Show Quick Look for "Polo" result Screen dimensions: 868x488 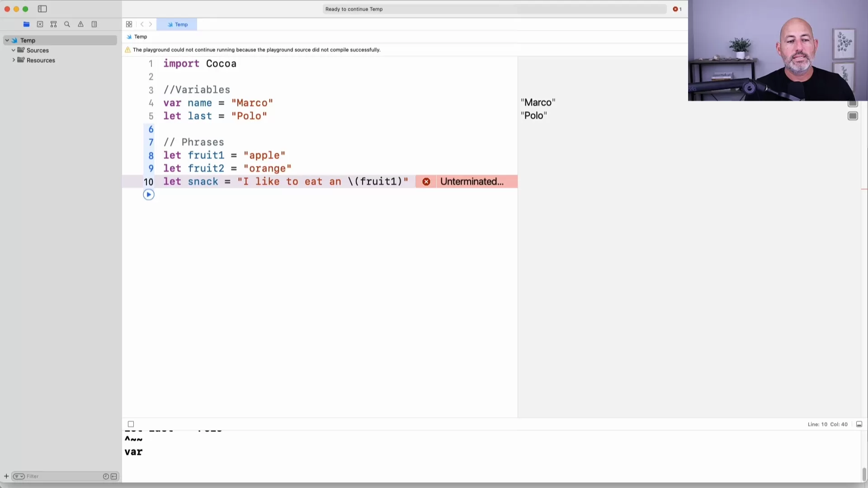click(853, 116)
